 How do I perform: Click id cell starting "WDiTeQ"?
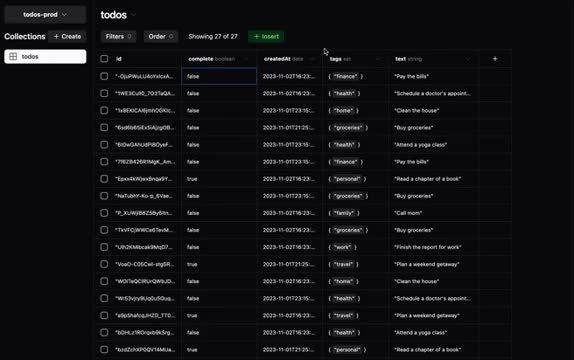[x=145, y=281]
